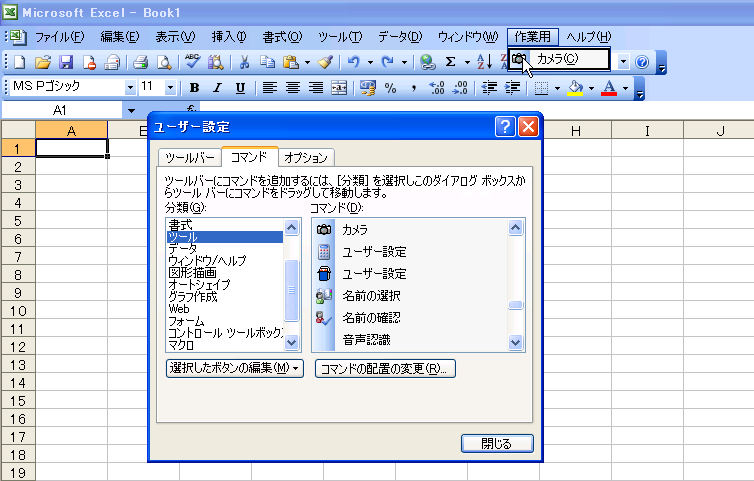Click the Cut scissors icon
754x481 pixels.
[x=244, y=62]
